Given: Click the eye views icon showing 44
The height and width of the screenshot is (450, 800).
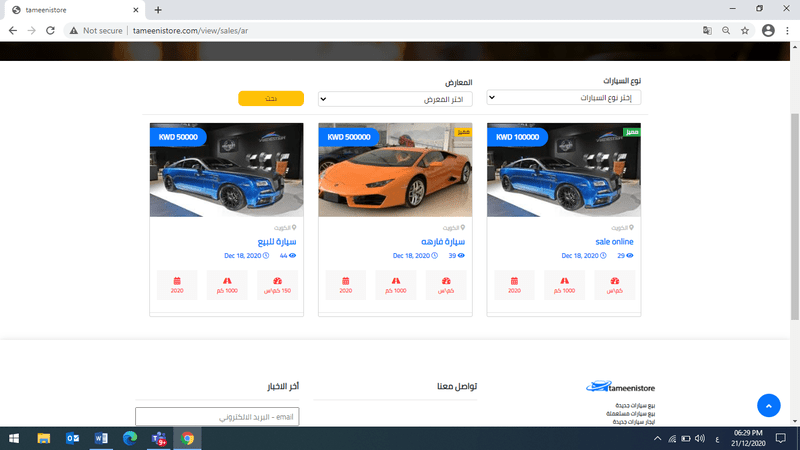Looking at the screenshot, I should tap(292, 256).
